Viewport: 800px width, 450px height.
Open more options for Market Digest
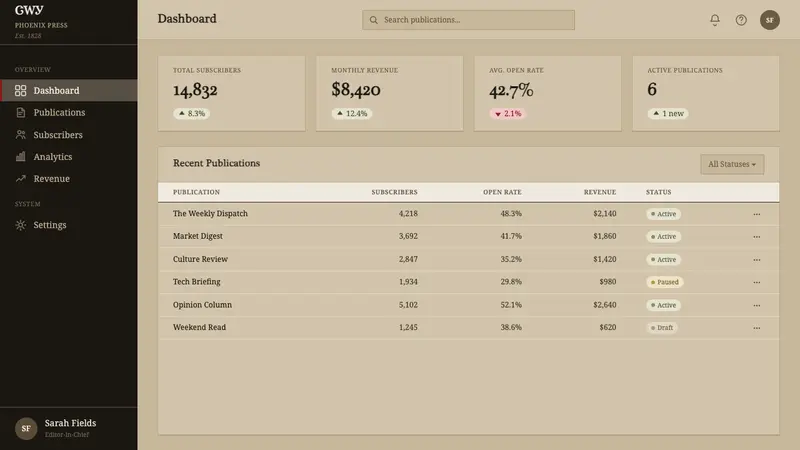click(757, 237)
